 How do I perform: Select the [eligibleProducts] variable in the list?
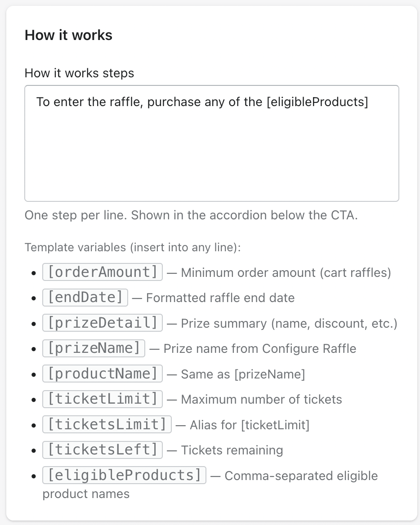click(x=124, y=475)
